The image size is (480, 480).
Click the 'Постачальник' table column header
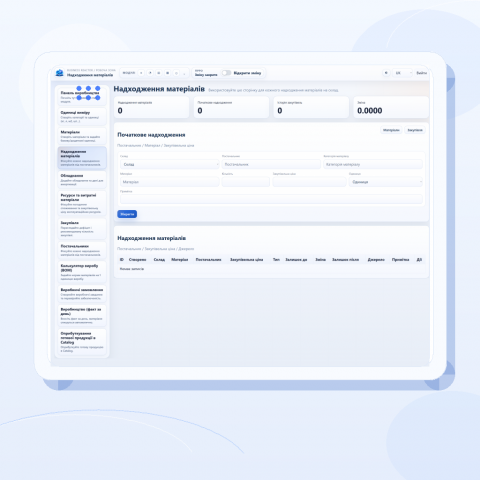click(x=209, y=260)
